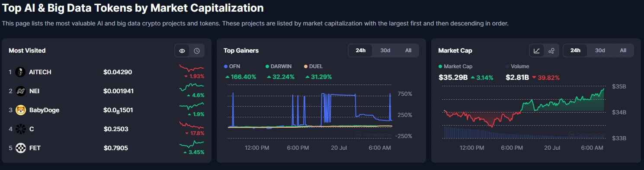This screenshot has width=644, height=170.
Task: Click NEI price $0.001941
Action: click(x=119, y=91)
